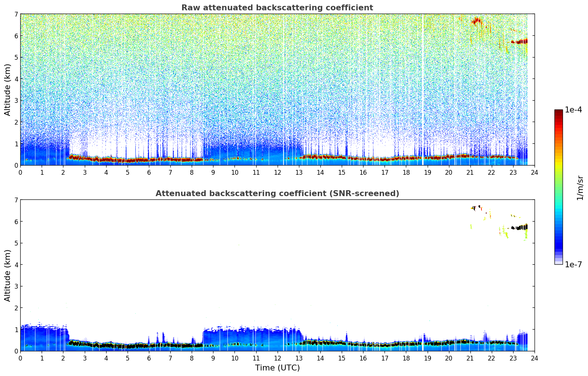Click the "Time (UTC)" x-axis label
The image size is (588, 376).
[x=277, y=368]
